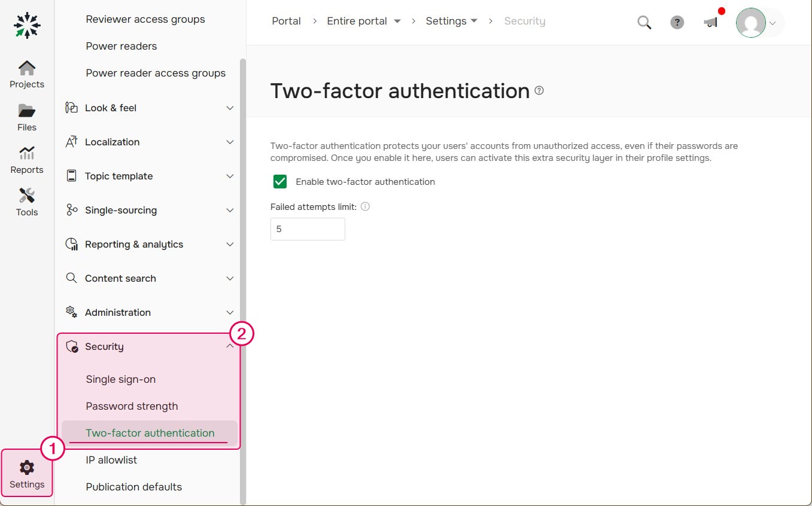Click the Failed attempts limit input field
The image size is (812, 506).
(308, 228)
